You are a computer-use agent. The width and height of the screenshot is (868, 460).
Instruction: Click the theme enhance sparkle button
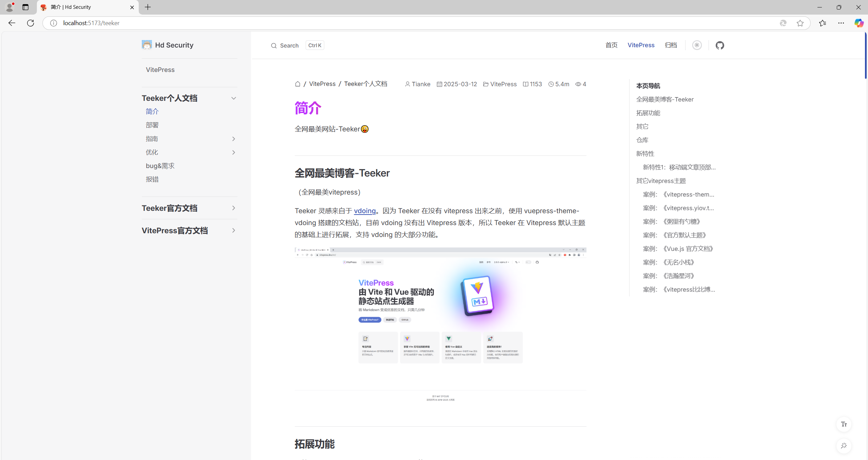tap(844, 446)
